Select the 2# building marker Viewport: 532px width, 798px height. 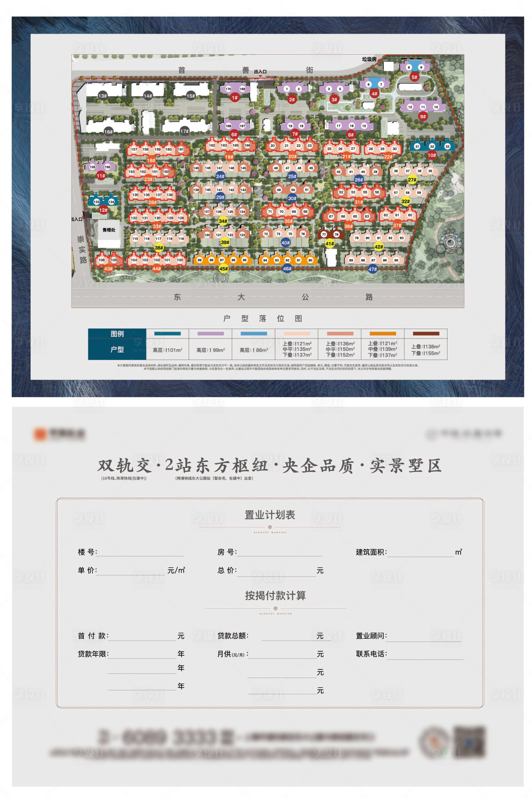292,99
